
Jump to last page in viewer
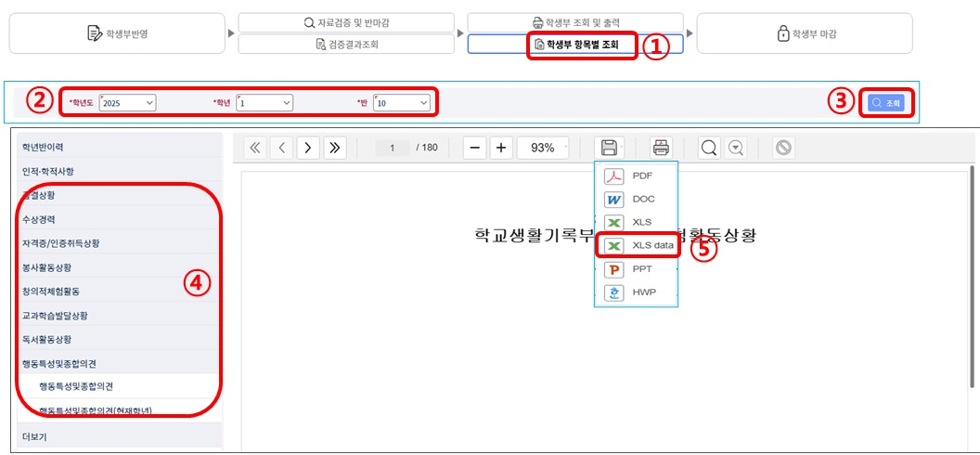pos(334,148)
